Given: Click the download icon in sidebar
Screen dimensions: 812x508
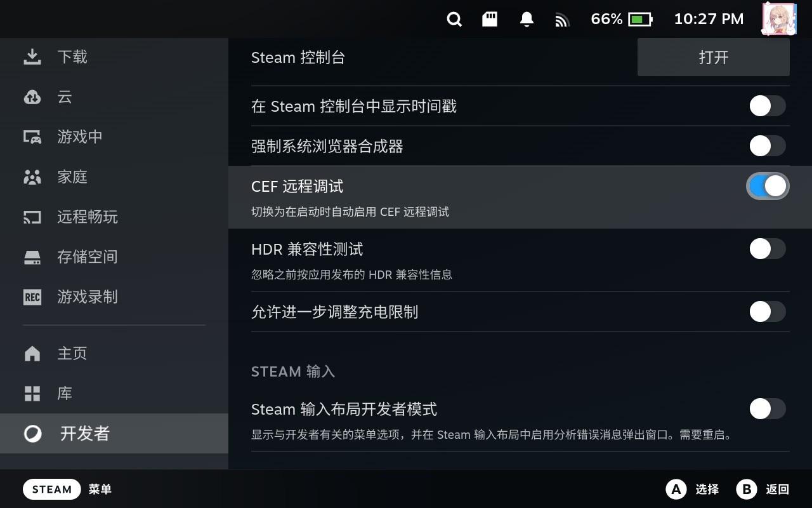Looking at the screenshot, I should point(32,57).
